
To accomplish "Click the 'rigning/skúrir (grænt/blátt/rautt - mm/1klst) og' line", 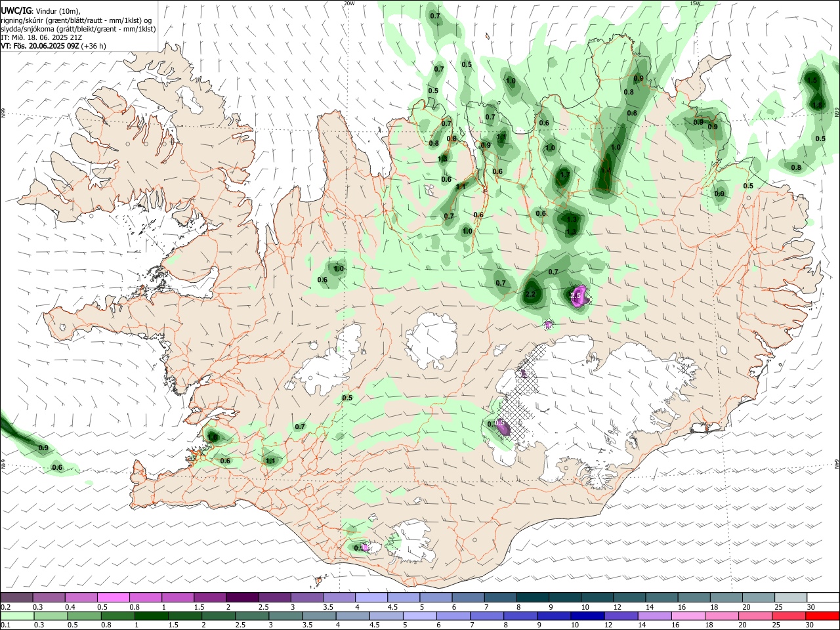I will pyautogui.click(x=76, y=20).
